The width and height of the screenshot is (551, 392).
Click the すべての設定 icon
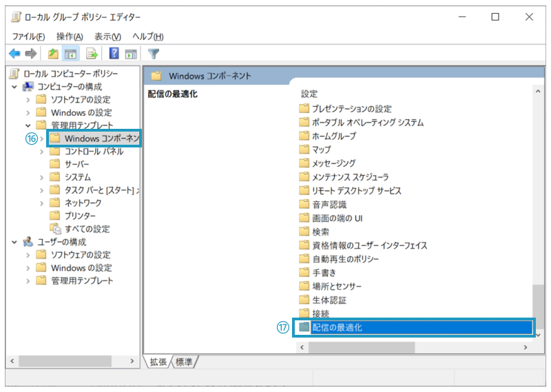55,229
